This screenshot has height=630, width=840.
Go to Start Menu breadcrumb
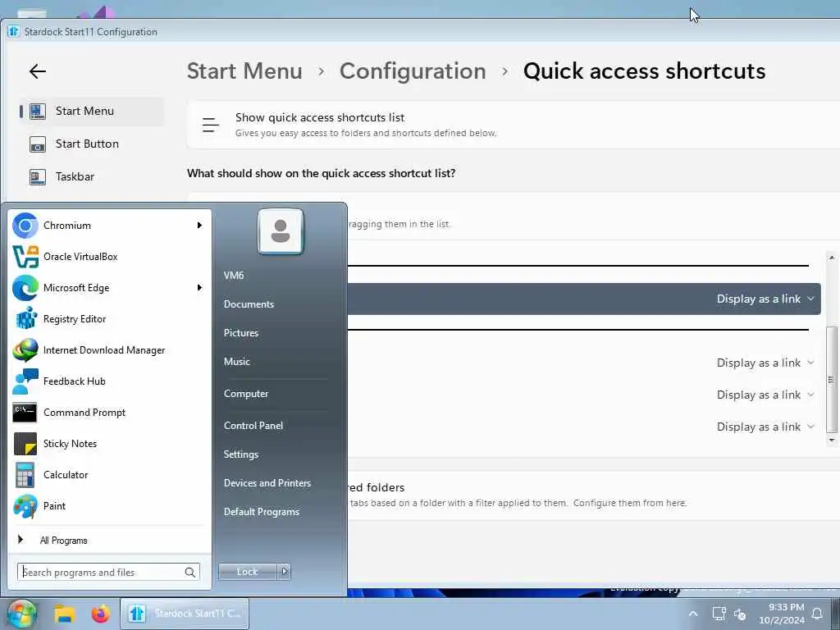pos(244,71)
